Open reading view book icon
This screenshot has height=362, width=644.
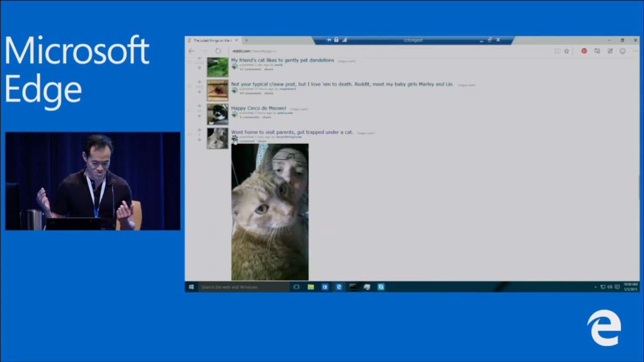coord(557,51)
